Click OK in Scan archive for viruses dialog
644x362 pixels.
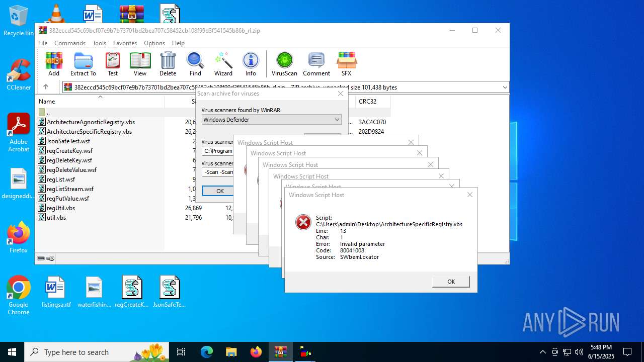220,191
